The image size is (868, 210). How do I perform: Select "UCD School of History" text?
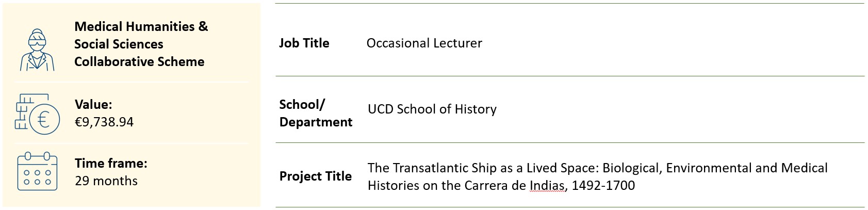[x=432, y=109]
